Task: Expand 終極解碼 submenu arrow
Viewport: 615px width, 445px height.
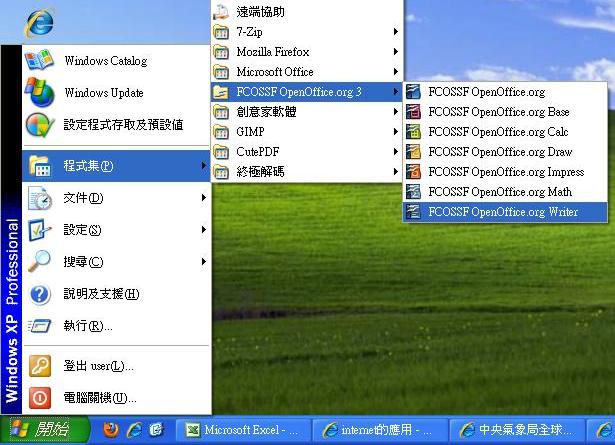Action: coord(396,172)
